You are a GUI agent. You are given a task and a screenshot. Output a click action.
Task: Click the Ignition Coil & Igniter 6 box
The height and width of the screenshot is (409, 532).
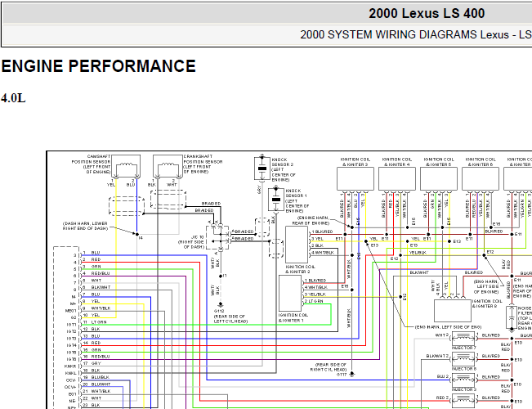(x=481, y=178)
